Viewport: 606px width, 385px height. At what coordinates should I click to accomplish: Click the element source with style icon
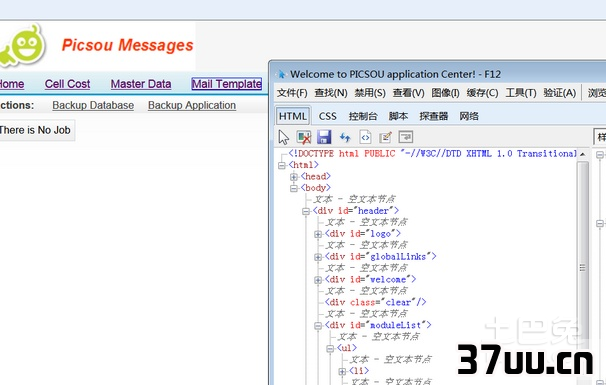point(365,137)
